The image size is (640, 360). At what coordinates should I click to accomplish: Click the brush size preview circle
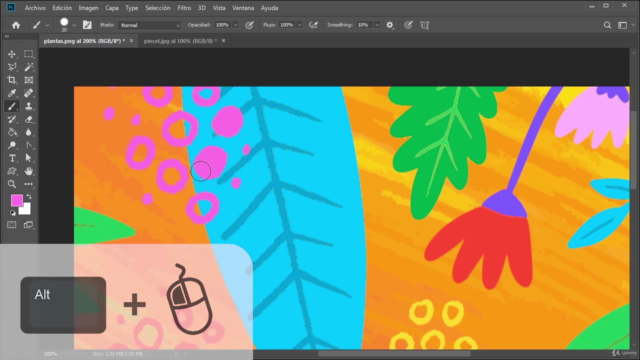point(64,22)
